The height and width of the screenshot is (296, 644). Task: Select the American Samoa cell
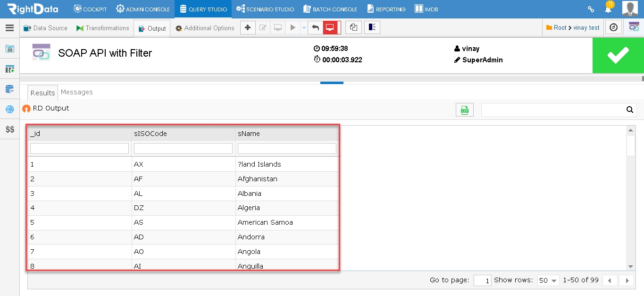point(287,222)
